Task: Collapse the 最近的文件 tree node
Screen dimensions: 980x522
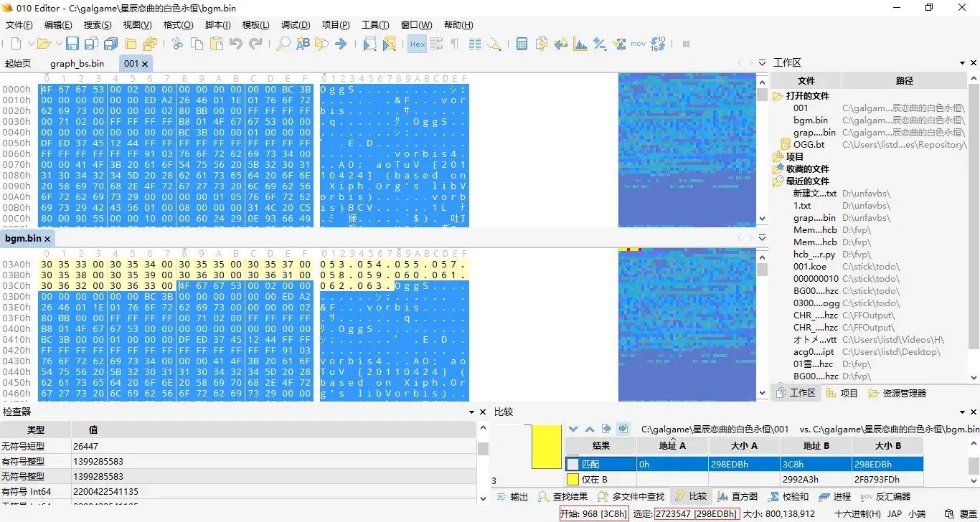Action: [x=778, y=181]
